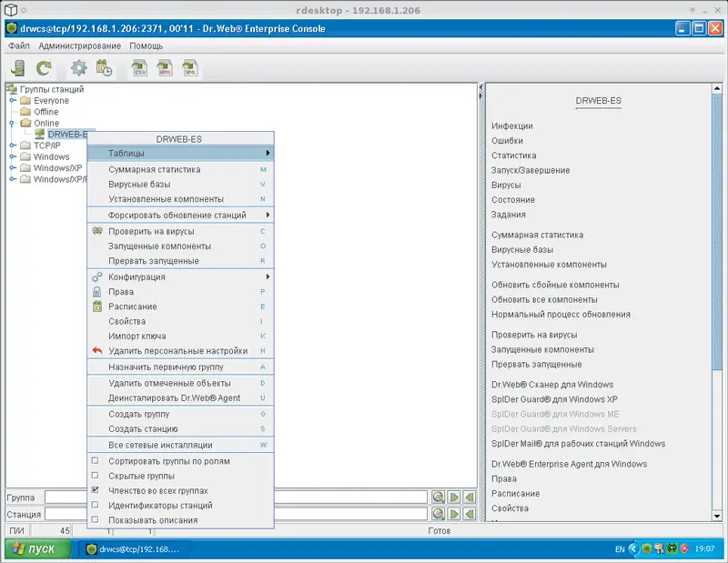Viewport: 728px width, 563px height.
Task: Click the green spider tray icon
Action: 672,548
